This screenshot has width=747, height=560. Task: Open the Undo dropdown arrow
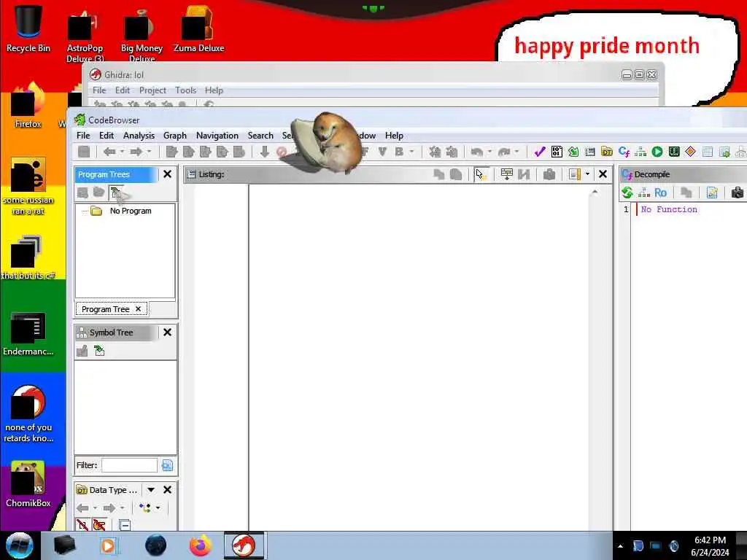[x=489, y=152]
